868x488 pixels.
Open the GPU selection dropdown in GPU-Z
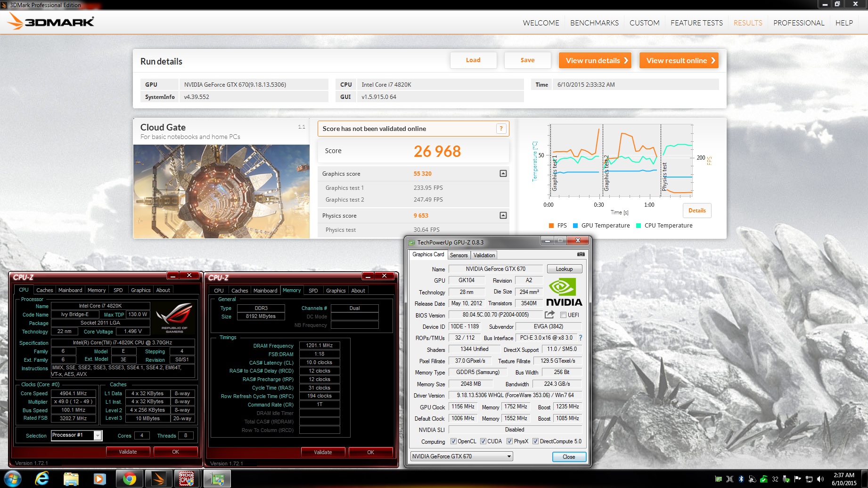click(461, 456)
